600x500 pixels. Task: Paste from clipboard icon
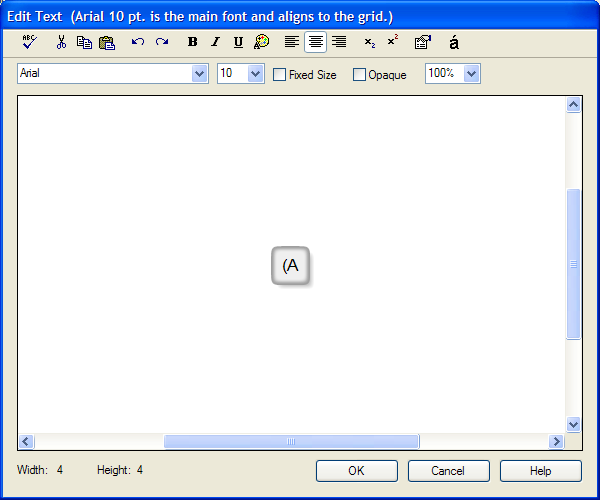[x=107, y=42]
